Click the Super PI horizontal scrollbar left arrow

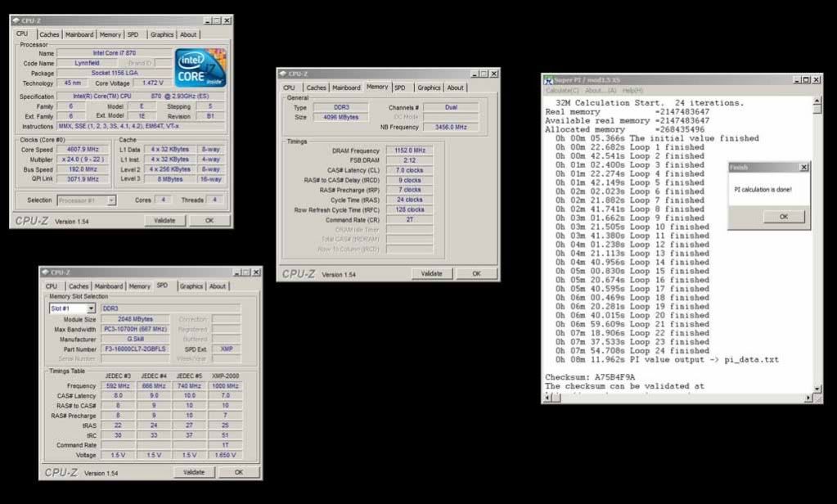click(548, 398)
